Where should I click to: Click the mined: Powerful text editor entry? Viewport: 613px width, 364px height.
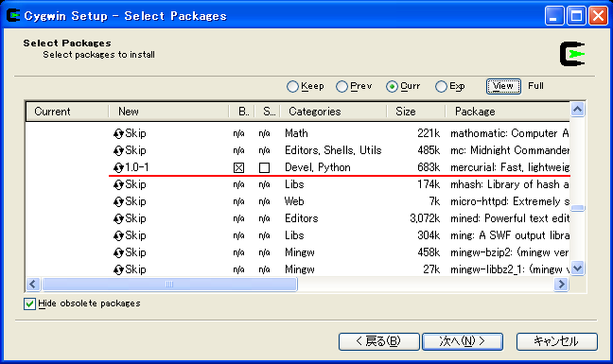(509, 218)
